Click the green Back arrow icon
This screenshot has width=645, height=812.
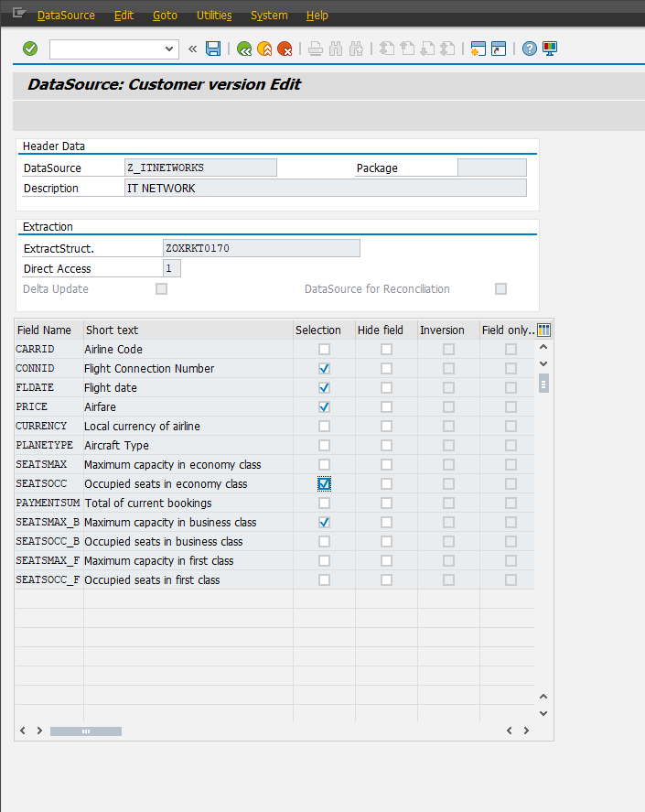(x=243, y=49)
